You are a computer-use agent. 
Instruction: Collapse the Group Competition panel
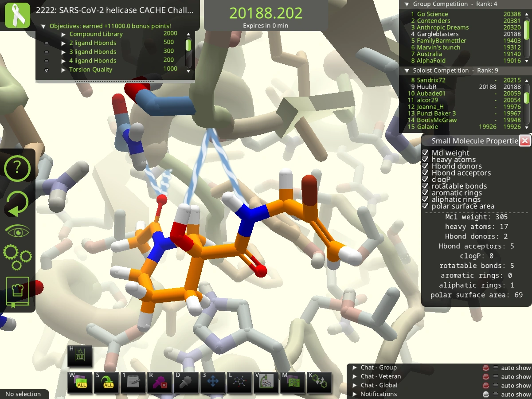tap(407, 4)
